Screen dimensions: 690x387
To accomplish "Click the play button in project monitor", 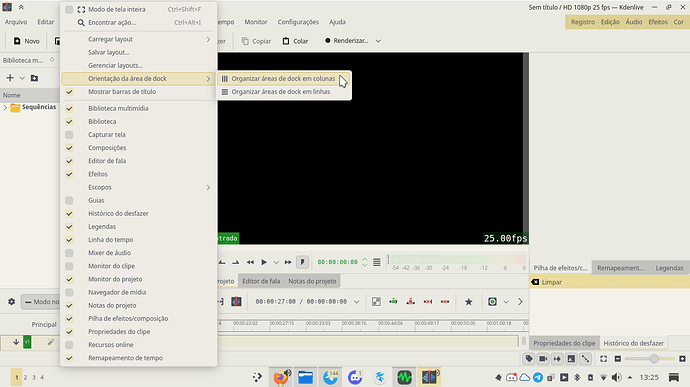I will coord(264,262).
